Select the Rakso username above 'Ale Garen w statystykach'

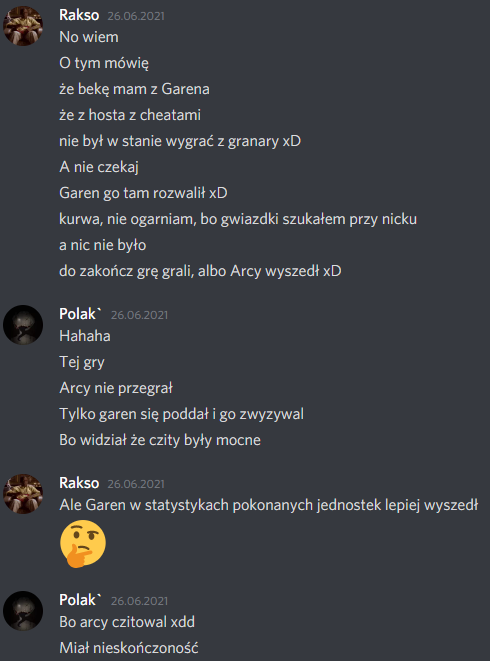click(79, 483)
